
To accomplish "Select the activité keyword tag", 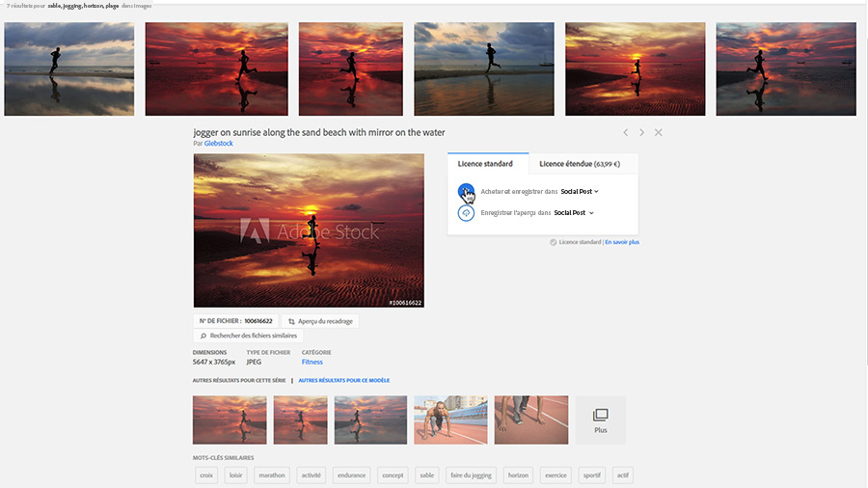I will click(312, 475).
